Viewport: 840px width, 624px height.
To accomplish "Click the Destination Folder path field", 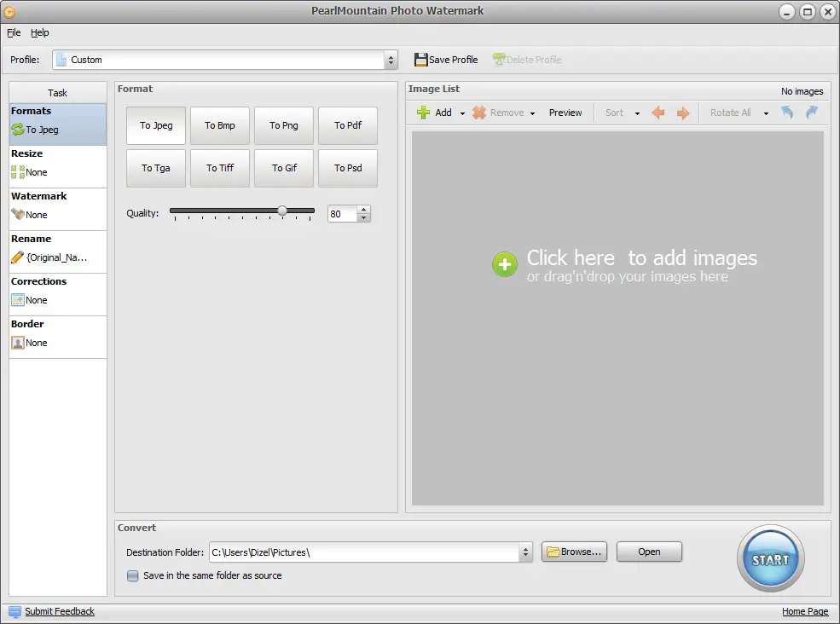I will (364, 552).
